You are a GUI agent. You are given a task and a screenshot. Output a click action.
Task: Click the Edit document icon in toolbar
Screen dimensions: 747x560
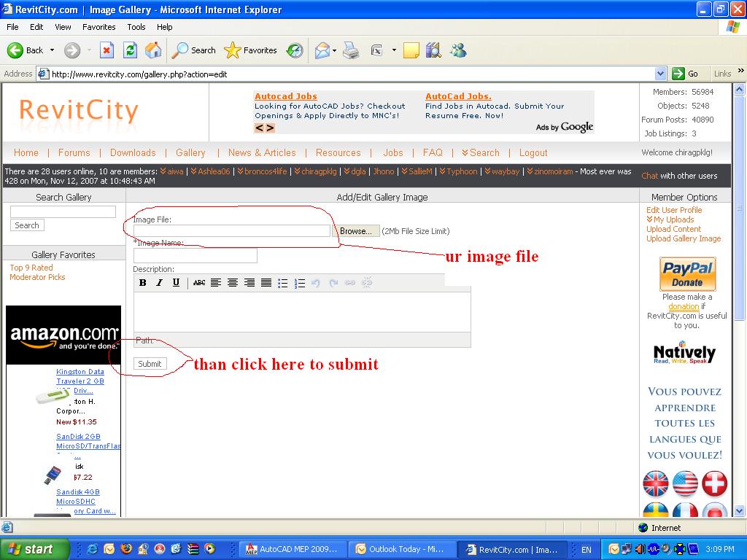coord(377,50)
